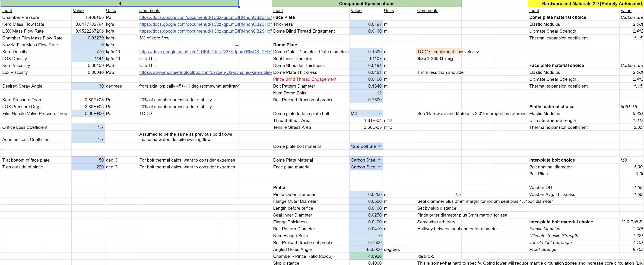The image size is (644, 265).
Task: Select Dome Outer Diameter value 0.1500
Action: (366, 52)
